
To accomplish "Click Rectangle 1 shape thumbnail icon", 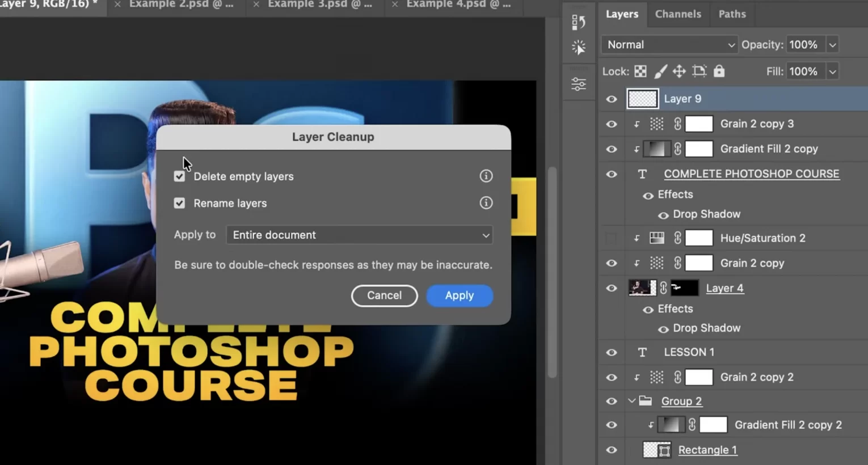I will pos(656,450).
